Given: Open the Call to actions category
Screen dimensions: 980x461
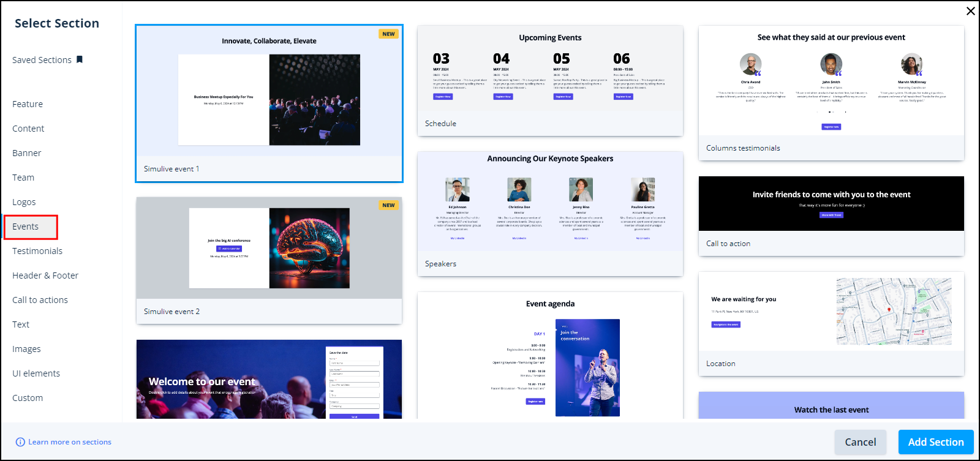Looking at the screenshot, I should click(40, 300).
